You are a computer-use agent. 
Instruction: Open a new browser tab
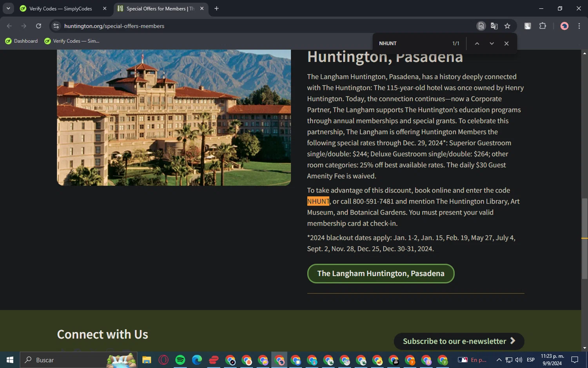[216, 9]
